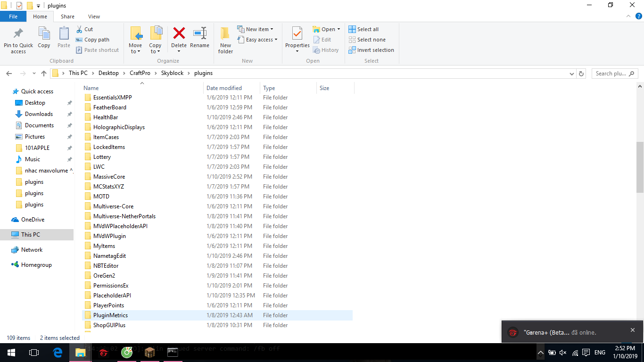Select the PermissionsEx folder

(x=111, y=286)
